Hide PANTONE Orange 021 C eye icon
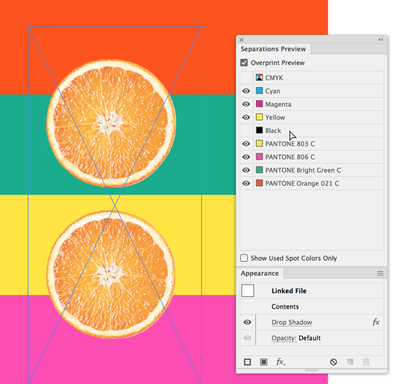Image resolution: width=400 pixels, height=384 pixels. [246, 183]
